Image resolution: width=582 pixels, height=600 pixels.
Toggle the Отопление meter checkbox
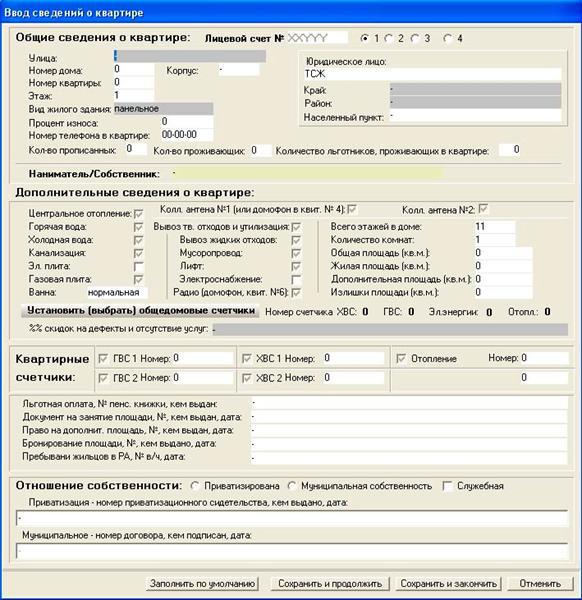[401, 359]
